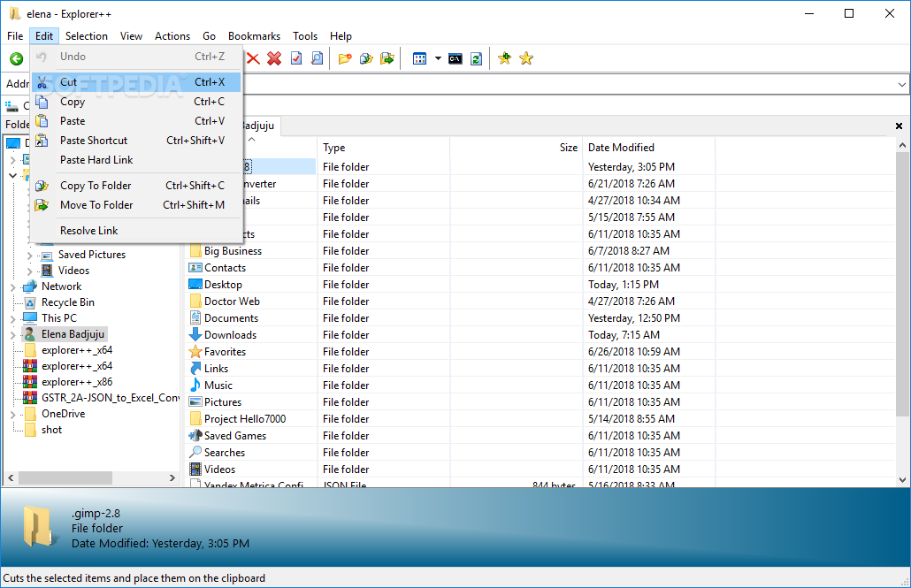Select the Favorites folder row
The width and height of the screenshot is (911, 588).
click(225, 352)
